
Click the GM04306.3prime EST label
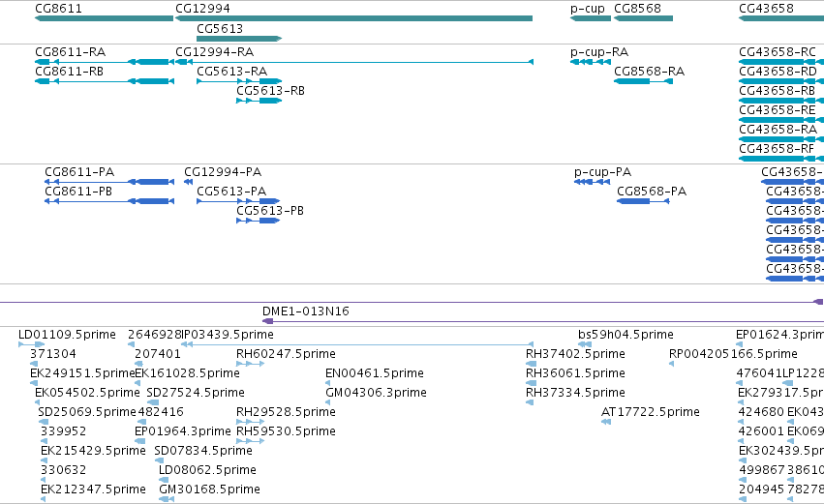pos(376,393)
